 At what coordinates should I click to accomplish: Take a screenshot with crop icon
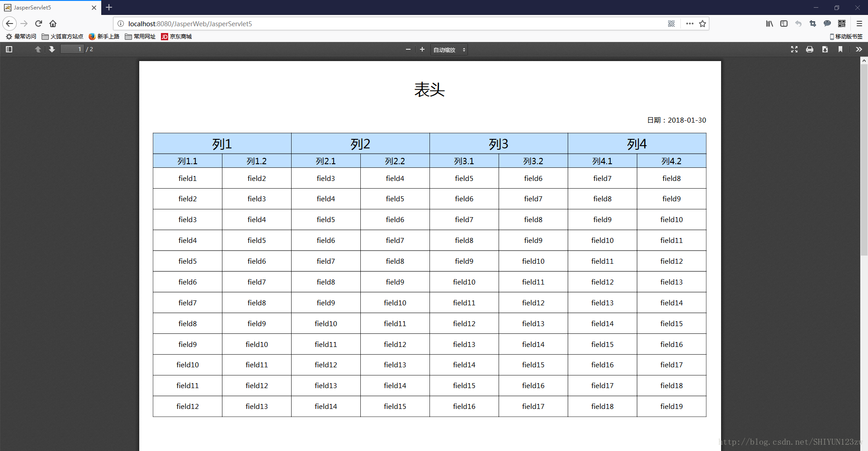point(813,24)
